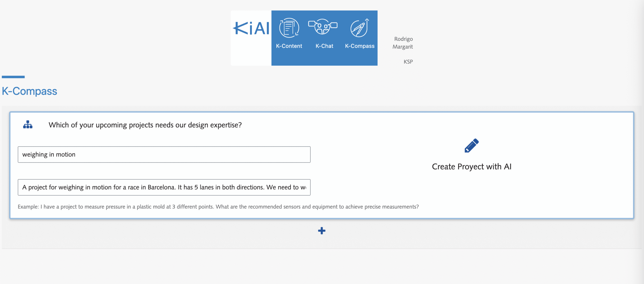Open K-Chat conversation icon

[323, 26]
